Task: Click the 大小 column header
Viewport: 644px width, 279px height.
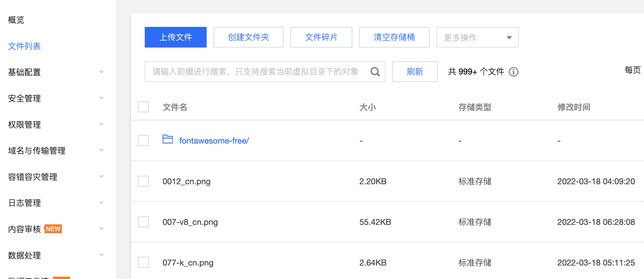Action: click(368, 107)
